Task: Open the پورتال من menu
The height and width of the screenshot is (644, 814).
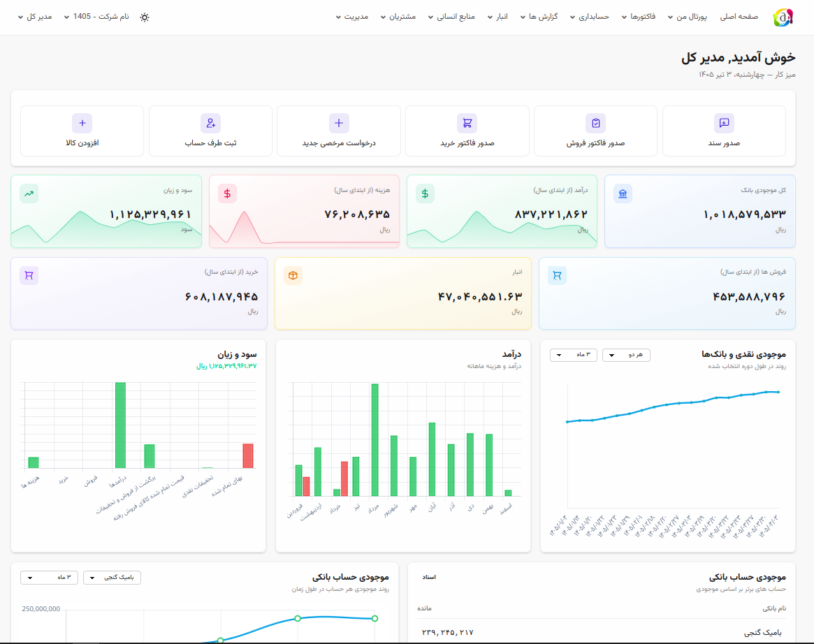Action: [x=688, y=17]
